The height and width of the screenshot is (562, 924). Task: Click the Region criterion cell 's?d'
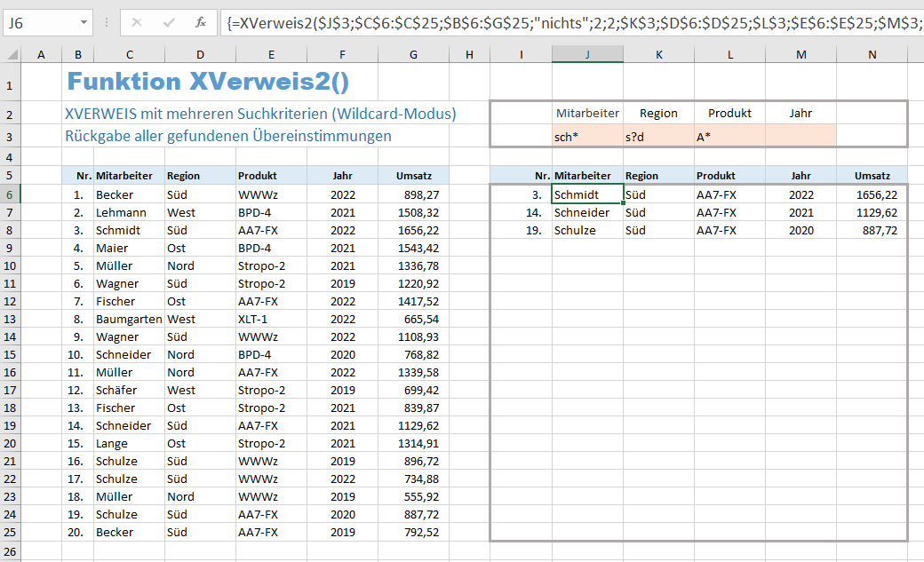coord(659,137)
